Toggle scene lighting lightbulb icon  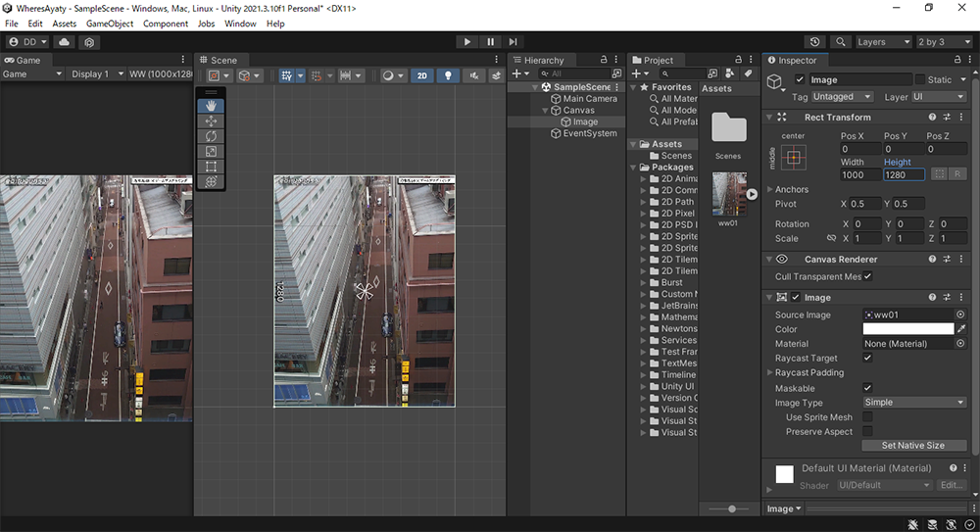(x=449, y=75)
